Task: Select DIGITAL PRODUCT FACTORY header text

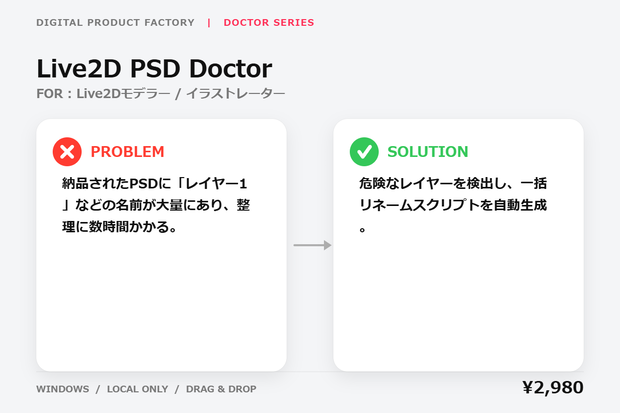Action: [x=115, y=23]
